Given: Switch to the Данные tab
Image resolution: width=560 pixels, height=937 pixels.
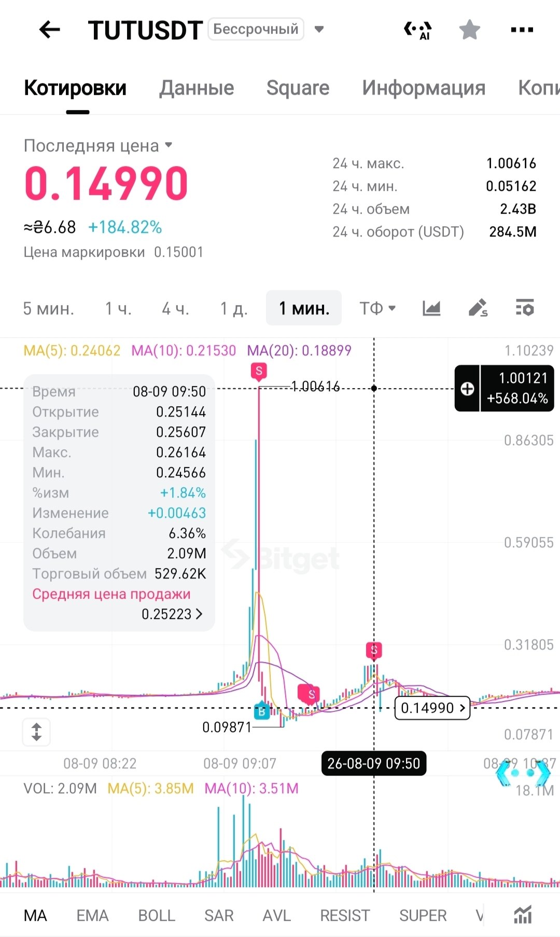Looking at the screenshot, I should [197, 88].
